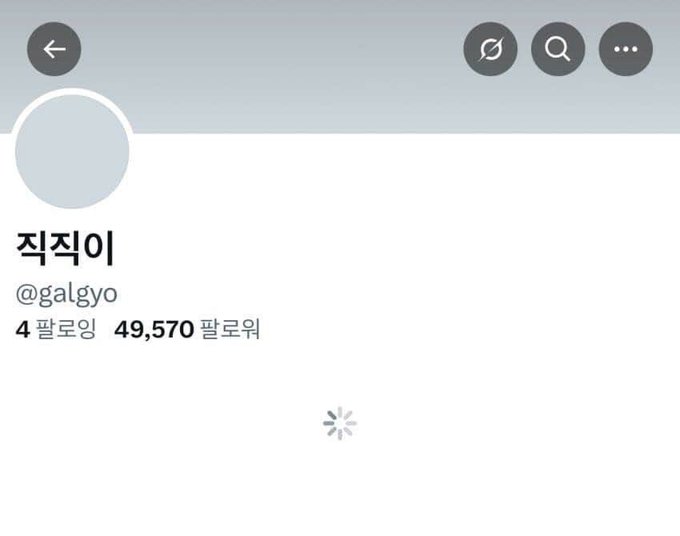
Task: View the blank profile avatar picture
Action: (x=72, y=151)
